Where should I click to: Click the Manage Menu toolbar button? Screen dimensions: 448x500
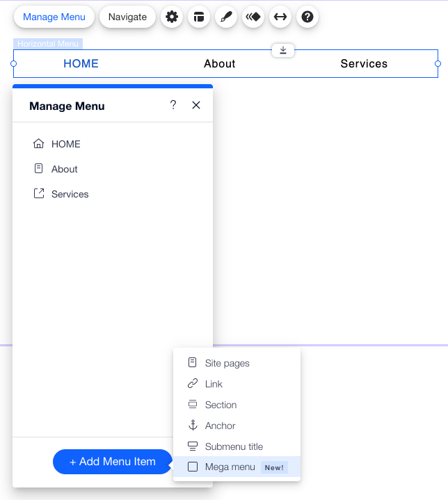pos(54,17)
